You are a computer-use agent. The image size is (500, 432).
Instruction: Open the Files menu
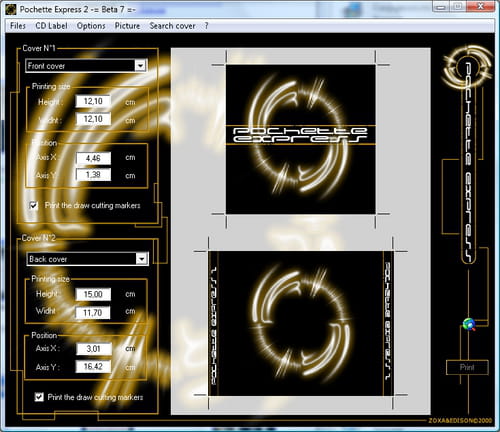18,26
